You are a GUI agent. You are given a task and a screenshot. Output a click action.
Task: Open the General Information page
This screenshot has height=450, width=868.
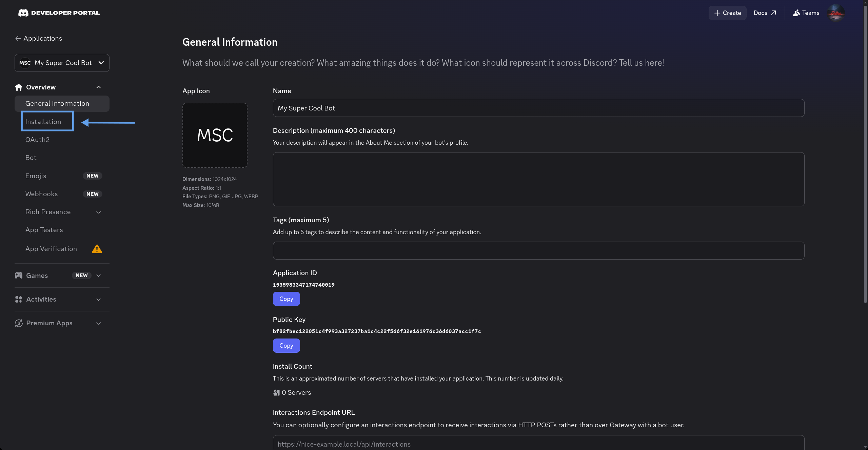(x=62, y=104)
